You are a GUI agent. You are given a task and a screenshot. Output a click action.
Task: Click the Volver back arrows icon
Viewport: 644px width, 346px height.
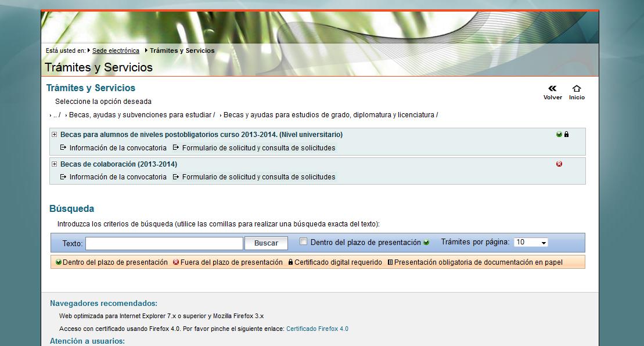point(552,89)
